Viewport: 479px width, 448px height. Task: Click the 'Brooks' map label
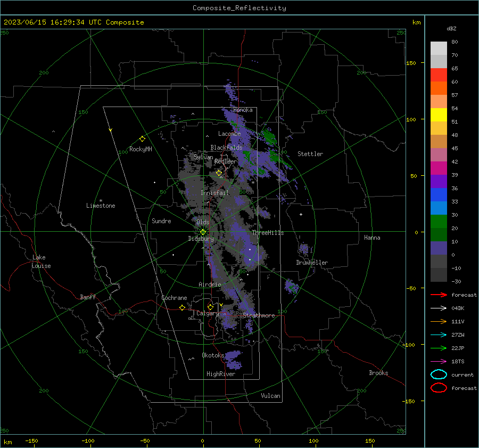tap(378, 373)
